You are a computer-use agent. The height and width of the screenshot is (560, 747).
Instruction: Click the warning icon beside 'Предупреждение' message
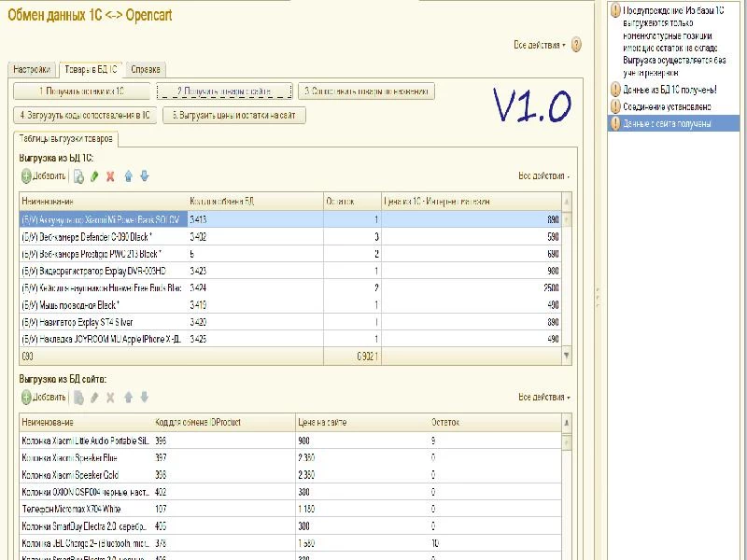click(615, 10)
